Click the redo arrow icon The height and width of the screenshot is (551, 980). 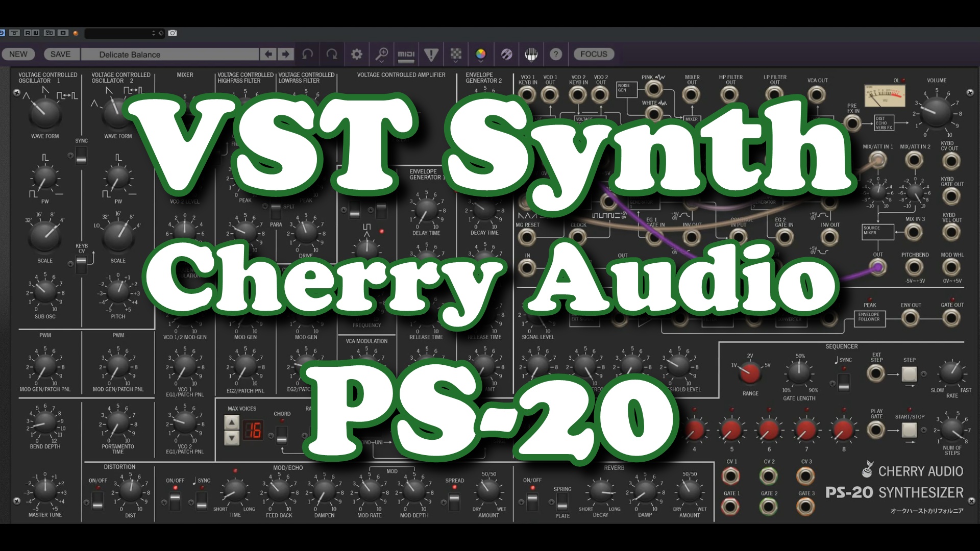click(x=332, y=54)
